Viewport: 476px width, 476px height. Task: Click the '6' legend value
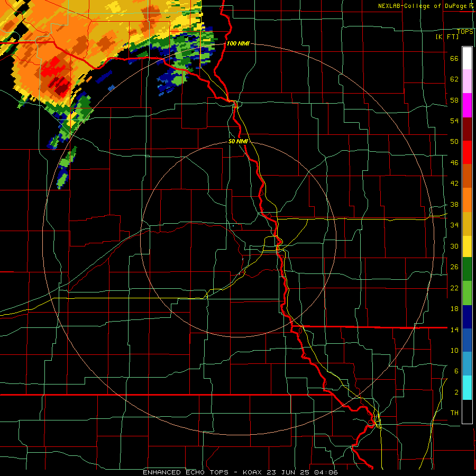click(456, 371)
